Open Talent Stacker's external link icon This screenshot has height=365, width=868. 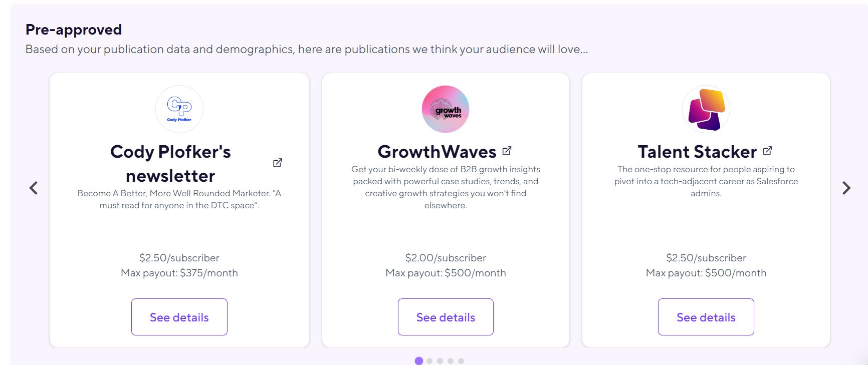(x=767, y=150)
